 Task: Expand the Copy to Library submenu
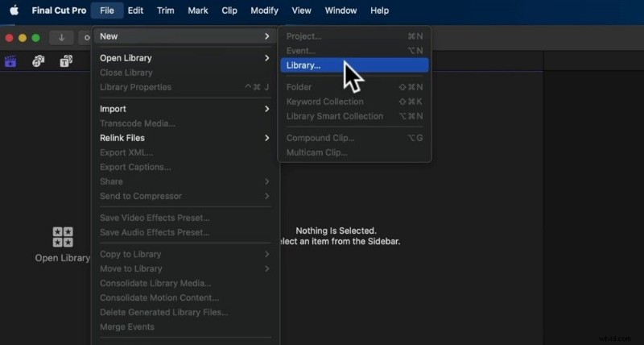pyautogui.click(x=267, y=254)
